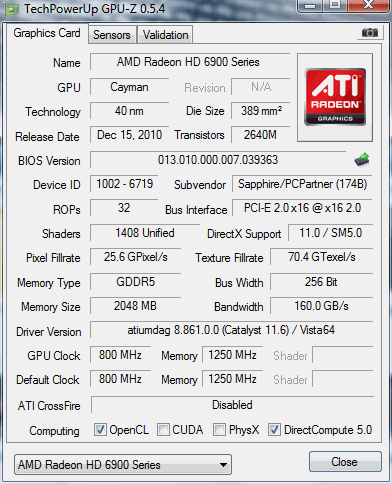Select the Graphics Card tab
Image resolution: width=392 pixels, height=484 pixels.
coord(47,33)
